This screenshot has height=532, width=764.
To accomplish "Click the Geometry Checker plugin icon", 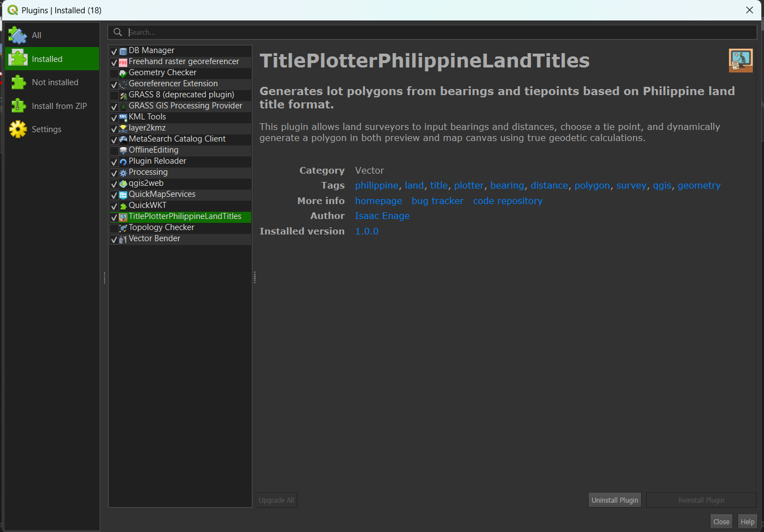I will pyautogui.click(x=123, y=73).
